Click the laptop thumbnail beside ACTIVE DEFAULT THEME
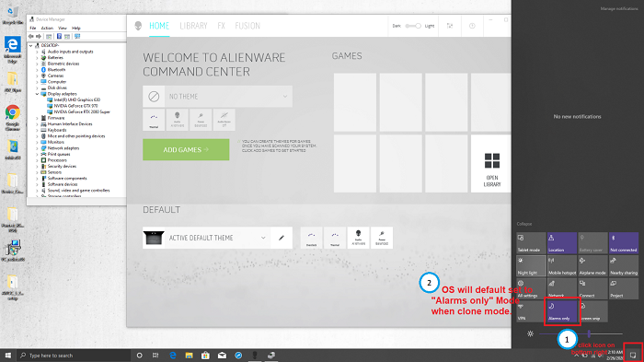The width and height of the screenshot is (644, 362). (154, 238)
